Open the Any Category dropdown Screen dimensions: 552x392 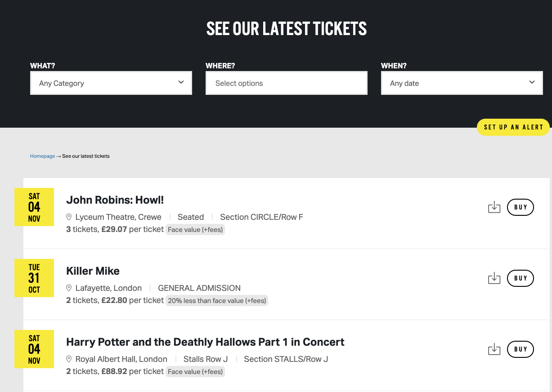111,83
